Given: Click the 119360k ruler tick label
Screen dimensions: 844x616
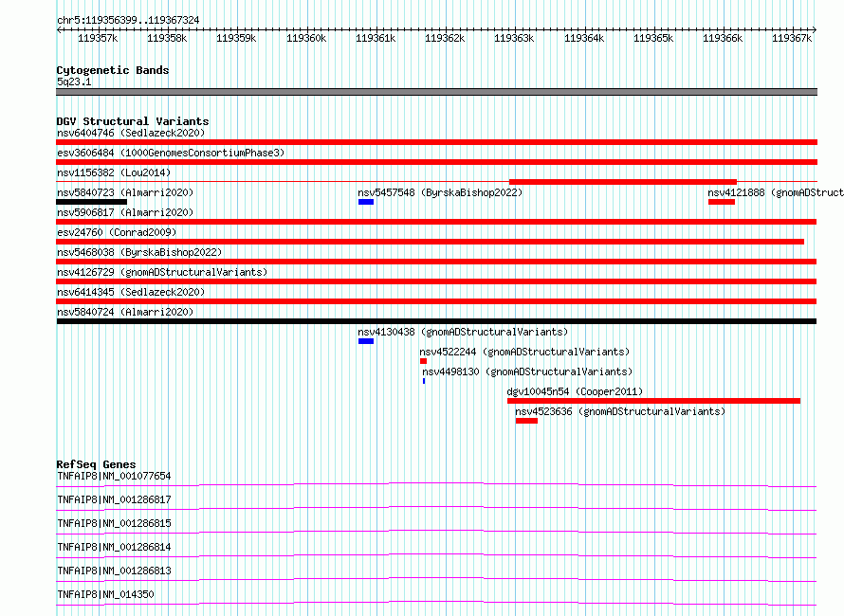Looking at the screenshot, I should 306,38.
